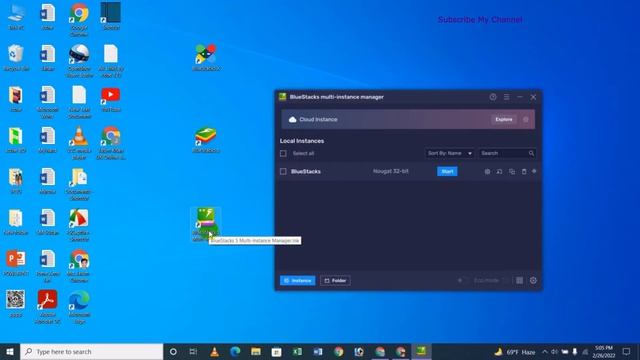
Task: Open the multi-instance manager settings gear
Action: [533, 280]
